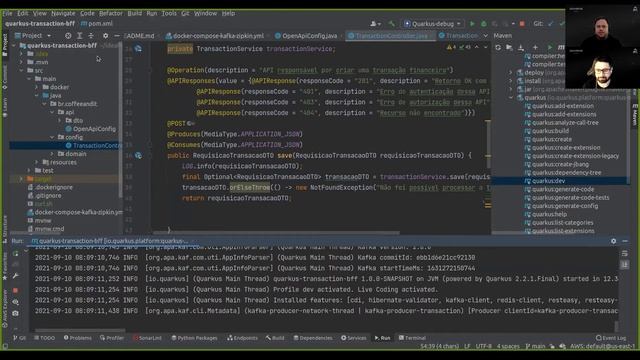Open Quarkus-debug run configuration dropdown

433,24
